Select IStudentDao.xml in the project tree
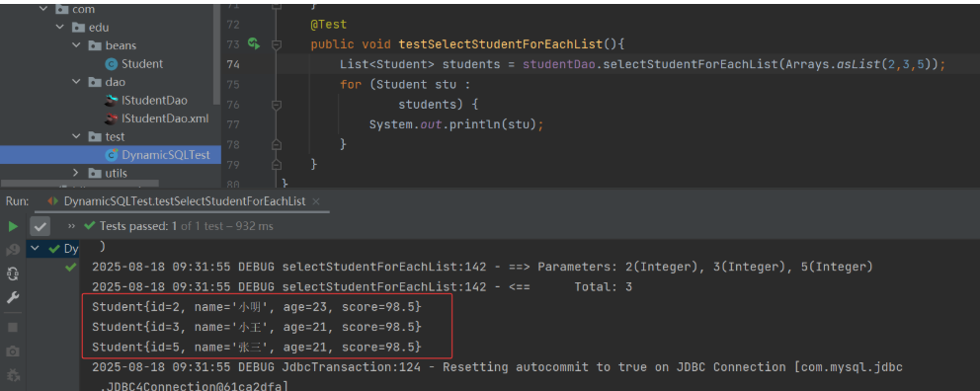This screenshot has width=980, height=391. point(164,118)
